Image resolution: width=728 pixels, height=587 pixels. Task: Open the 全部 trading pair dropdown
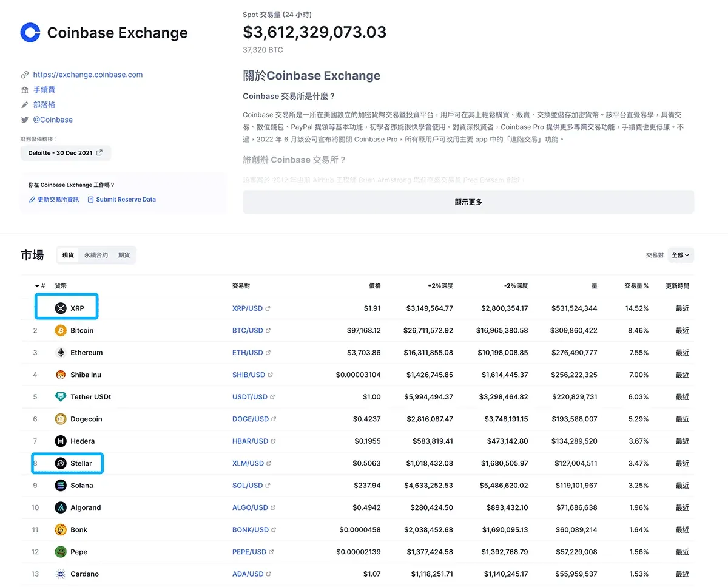[681, 255]
